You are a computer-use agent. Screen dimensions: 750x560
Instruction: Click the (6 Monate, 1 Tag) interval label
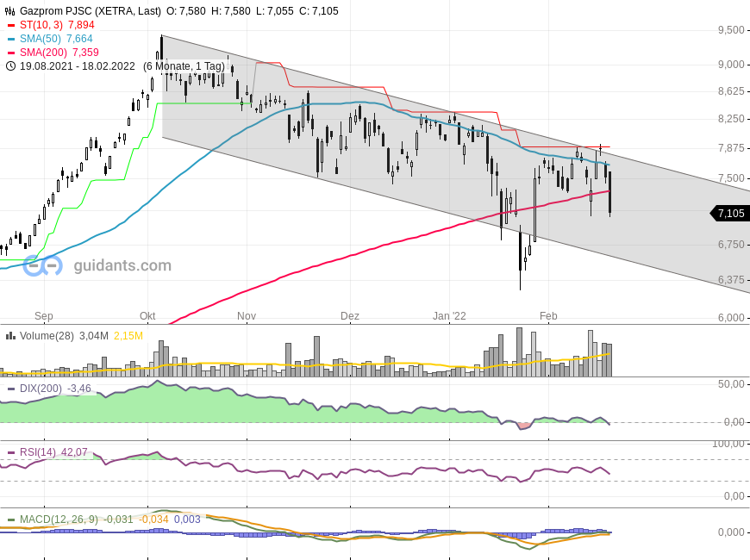pos(184,66)
